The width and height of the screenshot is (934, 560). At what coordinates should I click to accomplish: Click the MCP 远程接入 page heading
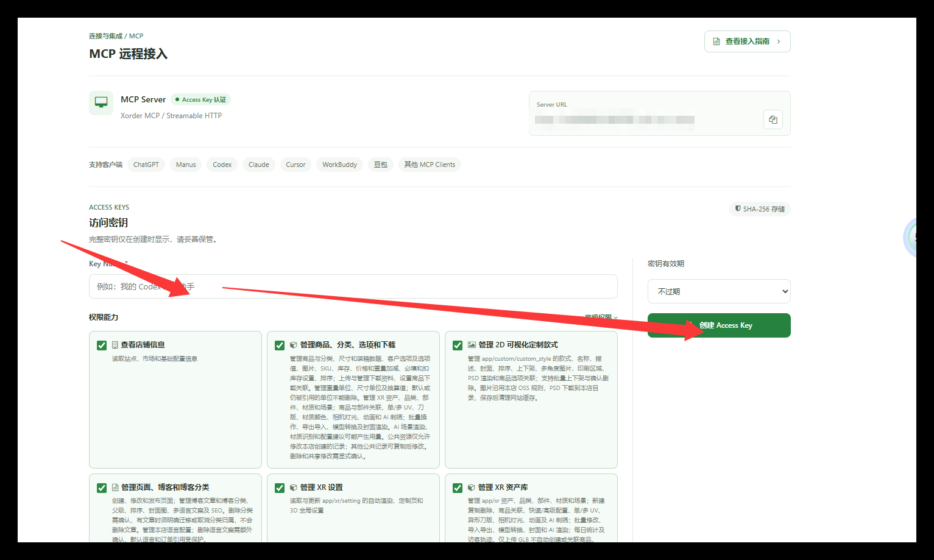point(129,54)
